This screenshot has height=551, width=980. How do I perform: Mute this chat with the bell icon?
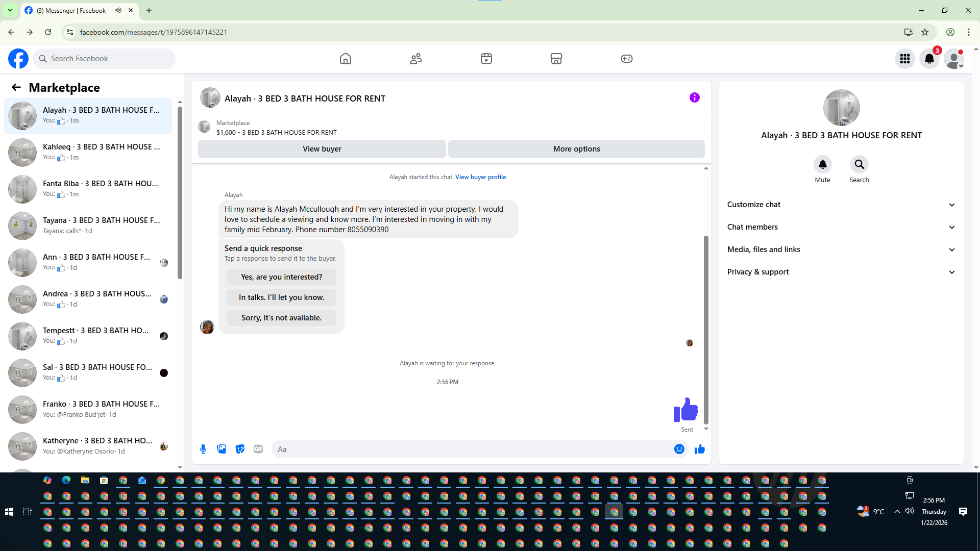823,164
